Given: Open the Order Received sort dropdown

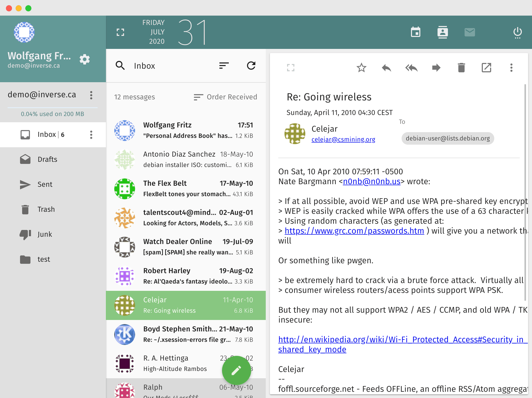Looking at the screenshot, I should pos(225,97).
